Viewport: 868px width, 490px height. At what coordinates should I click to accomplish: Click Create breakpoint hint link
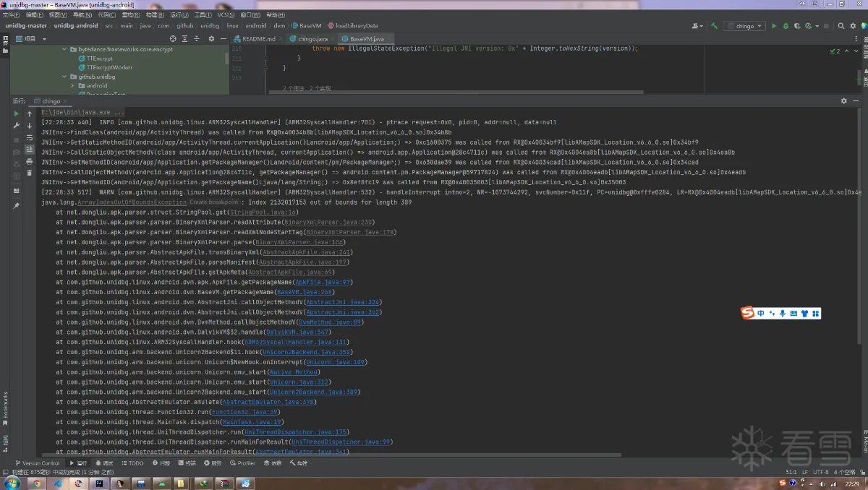coord(214,202)
